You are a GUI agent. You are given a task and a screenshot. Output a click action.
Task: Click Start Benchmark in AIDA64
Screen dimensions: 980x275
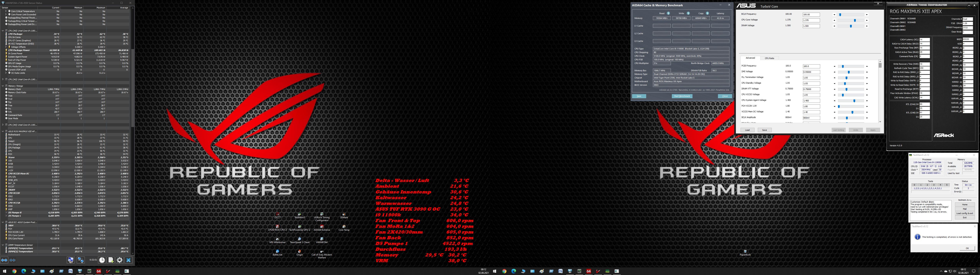coord(682,96)
